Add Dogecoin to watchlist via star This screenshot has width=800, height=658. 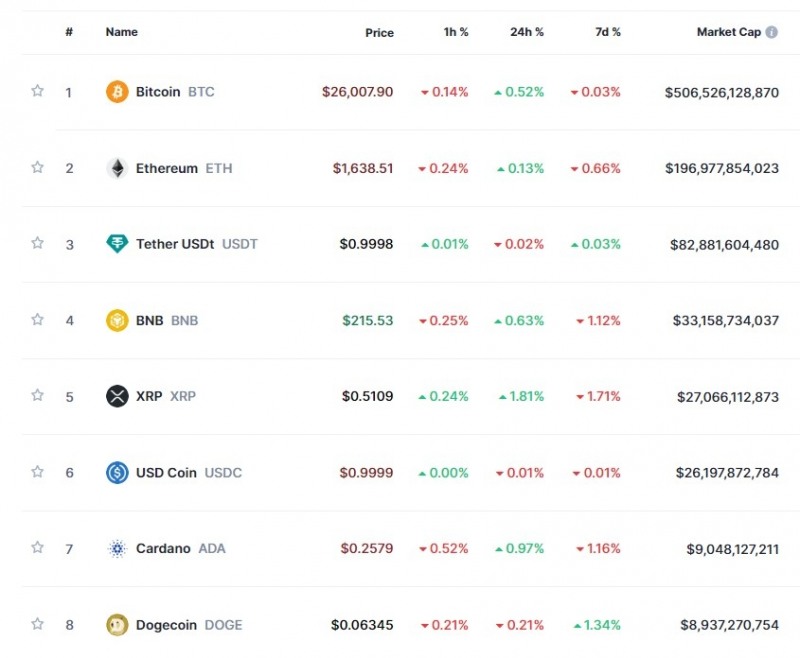pyautogui.click(x=38, y=624)
